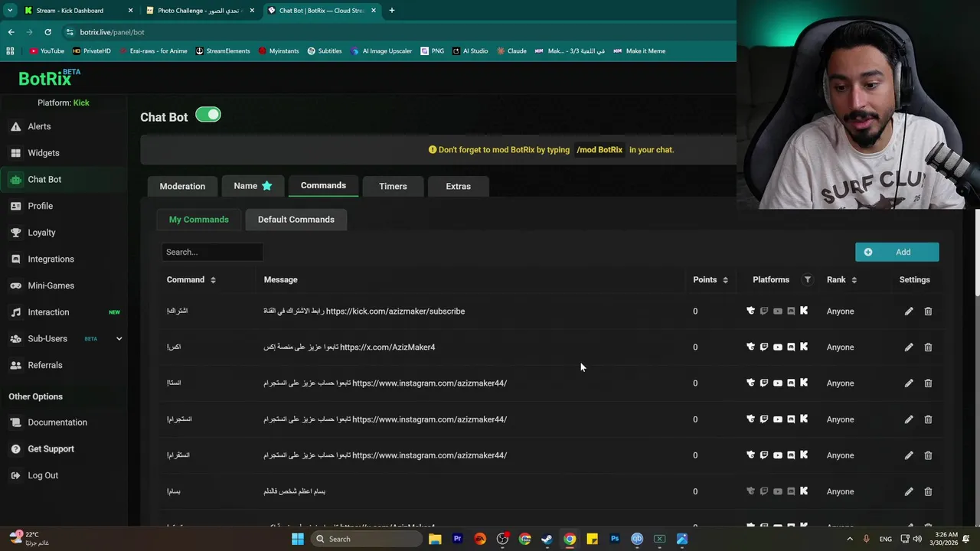Image resolution: width=980 pixels, height=551 pixels.
Task: Sort commands by the Rank column arrows
Action: [x=854, y=280]
